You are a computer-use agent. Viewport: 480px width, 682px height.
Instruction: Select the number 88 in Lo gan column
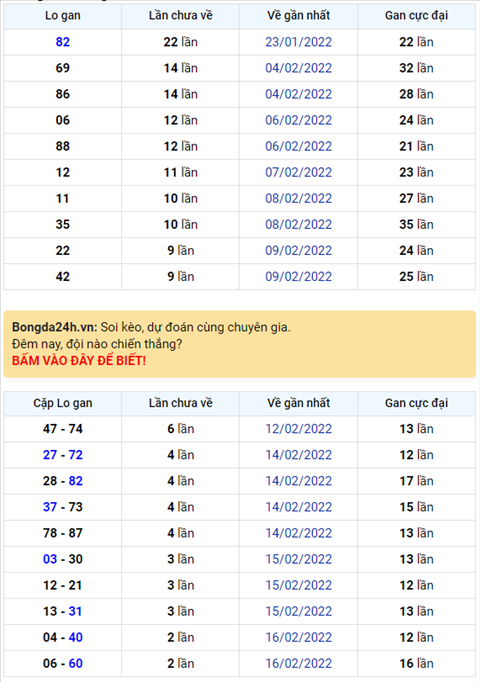coord(63,147)
